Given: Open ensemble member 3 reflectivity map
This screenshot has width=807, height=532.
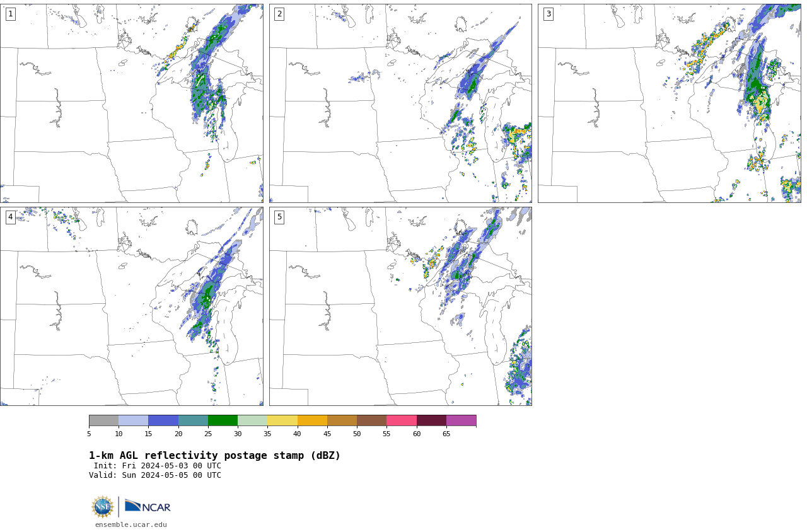Looking at the screenshot, I should click(x=669, y=103).
